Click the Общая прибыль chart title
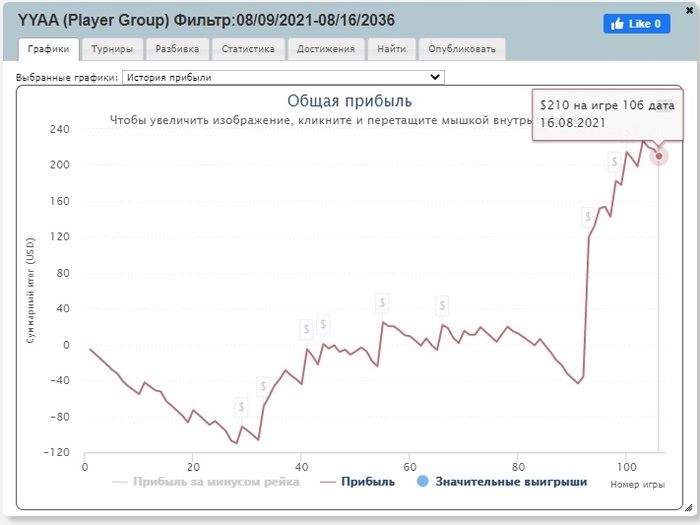 tap(349, 101)
